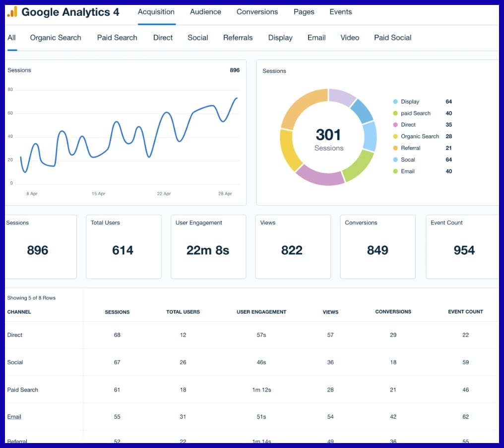Open the Audience tab
504x448 pixels.
pyautogui.click(x=205, y=12)
